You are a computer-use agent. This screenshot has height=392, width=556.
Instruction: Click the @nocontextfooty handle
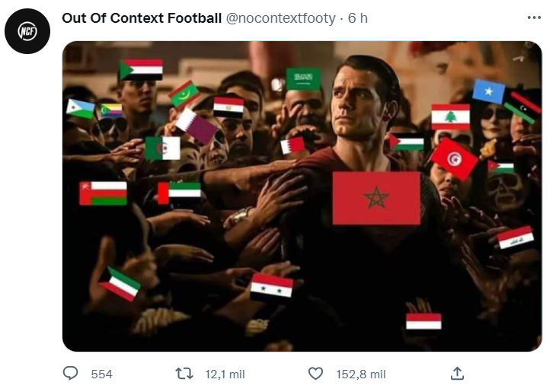pyautogui.click(x=281, y=18)
